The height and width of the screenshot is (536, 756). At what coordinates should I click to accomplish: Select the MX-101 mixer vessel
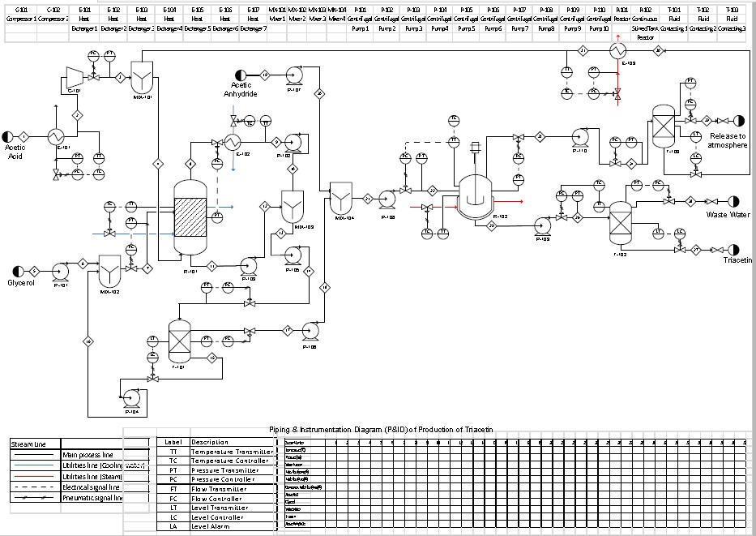143,77
